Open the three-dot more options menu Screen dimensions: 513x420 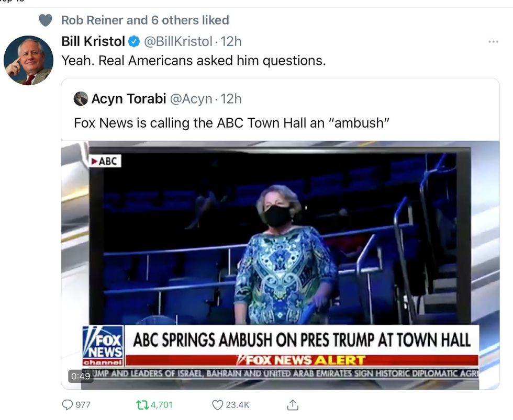tap(493, 42)
